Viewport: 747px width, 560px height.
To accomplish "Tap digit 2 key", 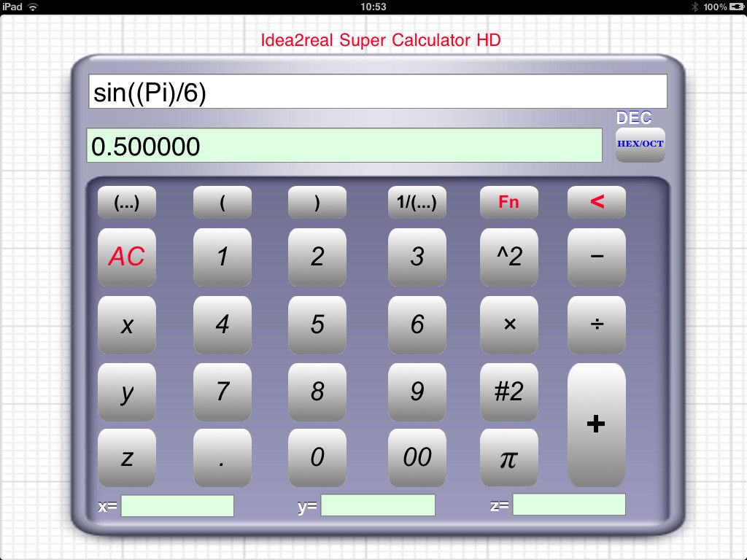I will (x=317, y=257).
